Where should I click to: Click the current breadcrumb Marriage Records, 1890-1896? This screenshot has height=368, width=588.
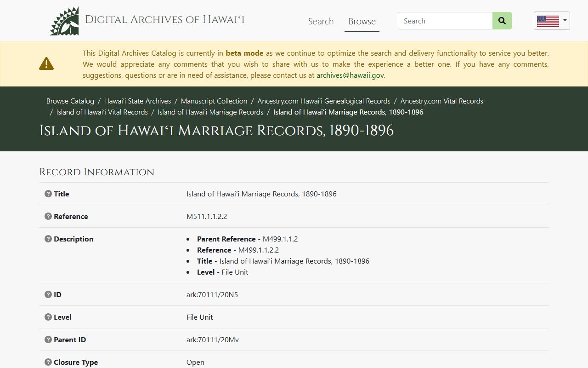[348, 112]
